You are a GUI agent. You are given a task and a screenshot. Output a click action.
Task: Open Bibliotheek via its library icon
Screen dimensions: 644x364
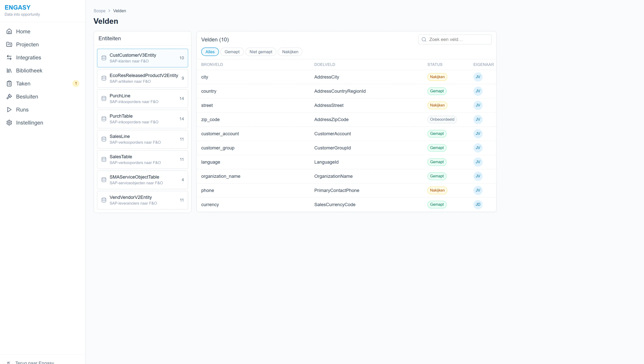pos(9,71)
